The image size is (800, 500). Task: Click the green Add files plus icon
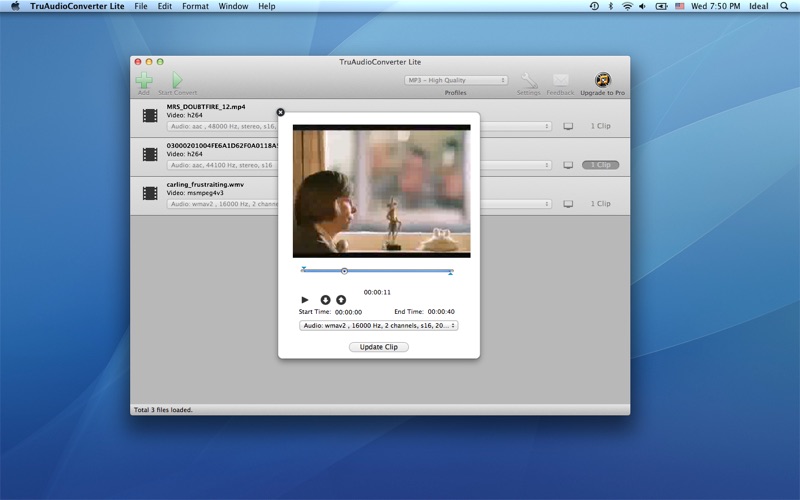(x=144, y=80)
